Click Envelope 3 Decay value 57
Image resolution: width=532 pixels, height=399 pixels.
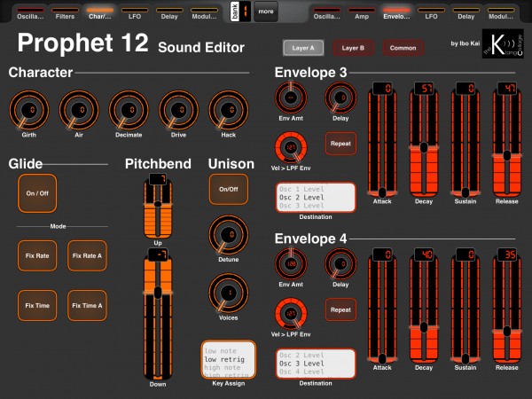tap(424, 89)
